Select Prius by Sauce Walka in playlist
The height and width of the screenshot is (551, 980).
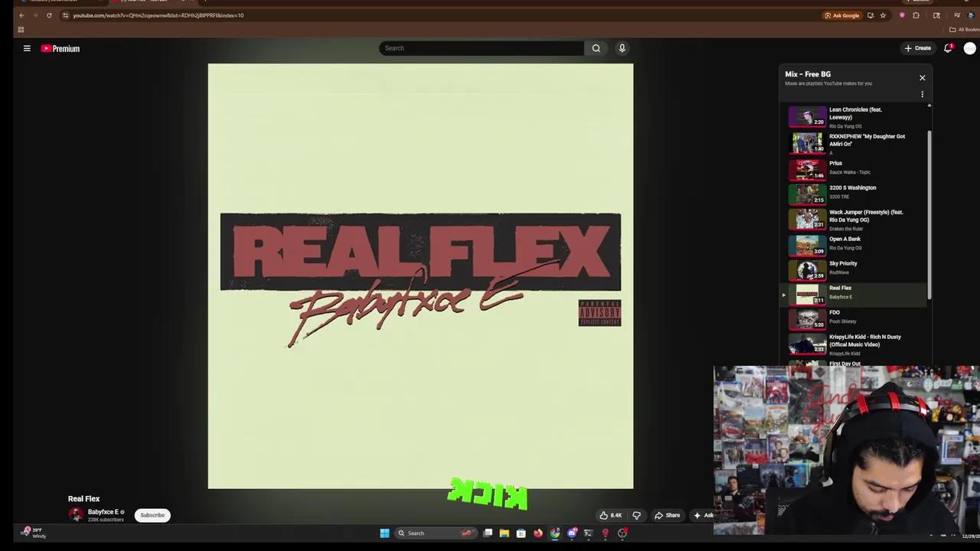click(857, 168)
